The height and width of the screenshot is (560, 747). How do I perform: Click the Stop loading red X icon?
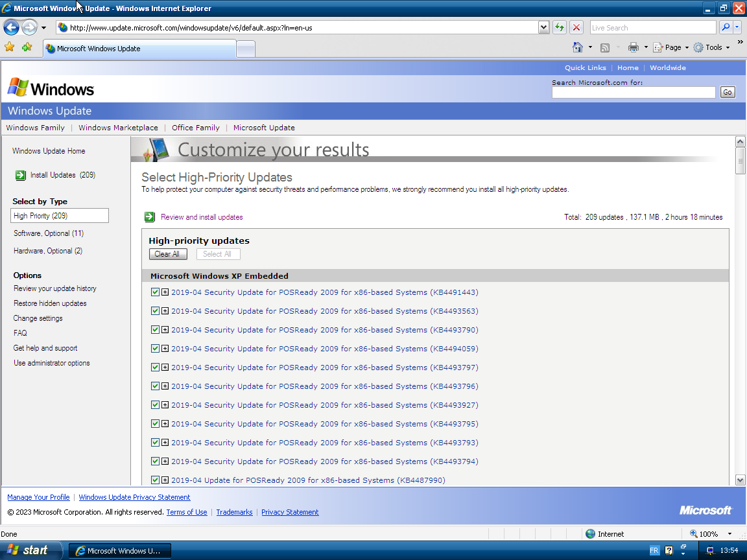(576, 27)
